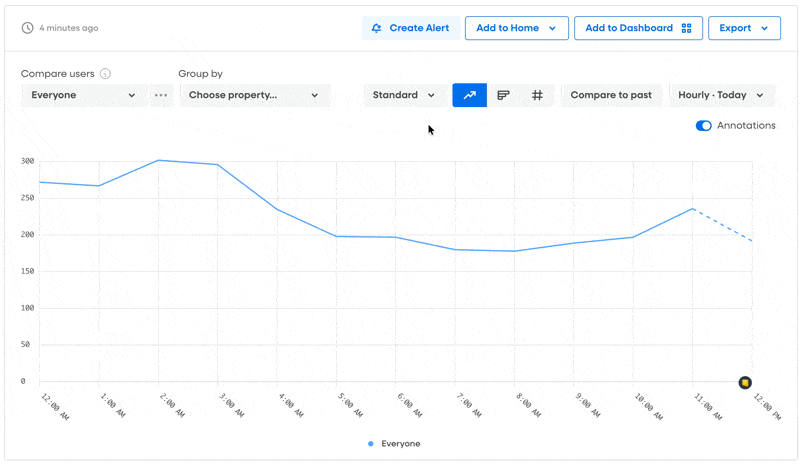
Task: Open the three-dot more options button
Action: (161, 95)
